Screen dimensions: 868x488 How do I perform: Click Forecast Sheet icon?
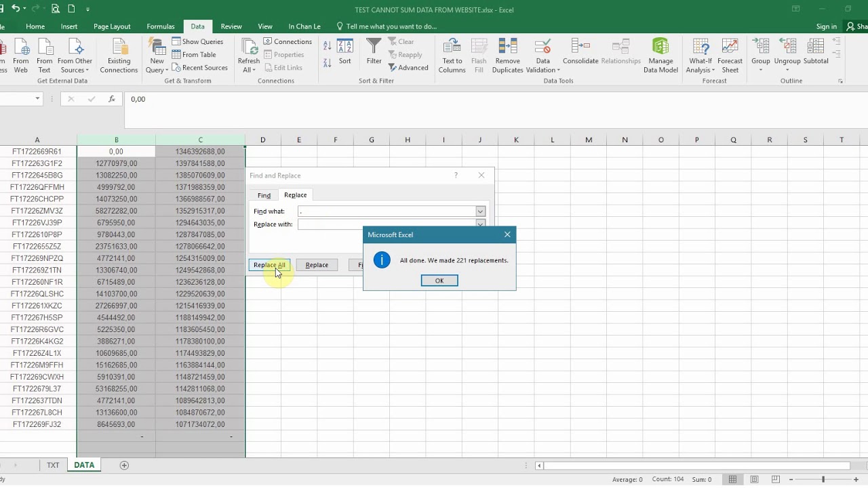730,56
